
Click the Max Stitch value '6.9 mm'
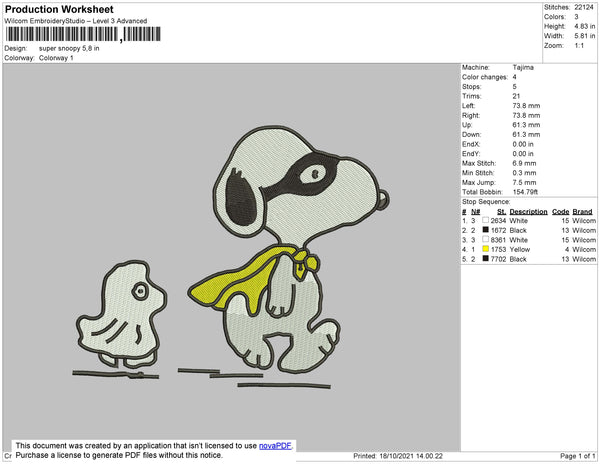coord(524,163)
